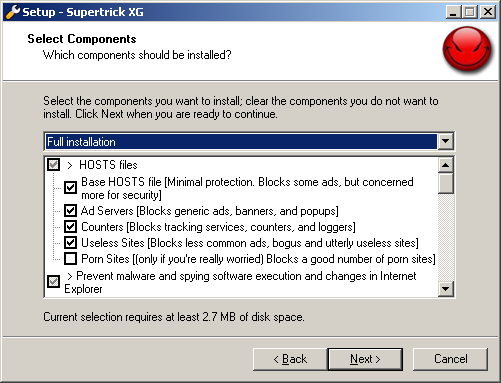501x383 pixels.
Task: Click the component list scrollbar thumb
Action: [446, 183]
